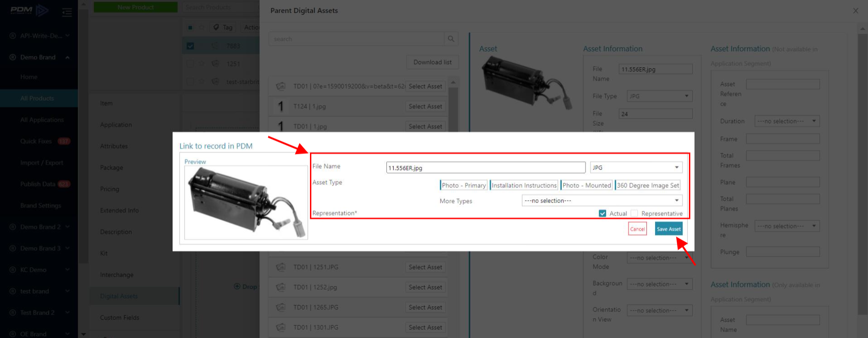868x338 pixels.
Task: Click the KC Demo circle icon in sidebar
Action: [13, 270]
